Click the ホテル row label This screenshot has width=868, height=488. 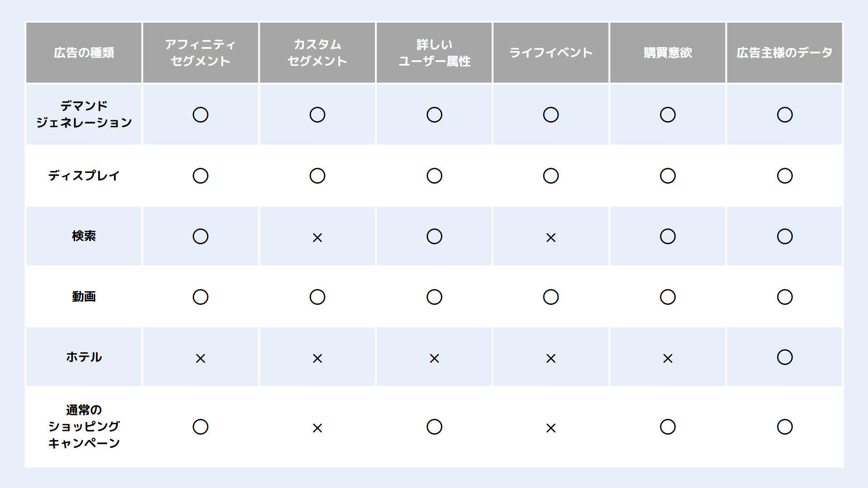tap(84, 357)
